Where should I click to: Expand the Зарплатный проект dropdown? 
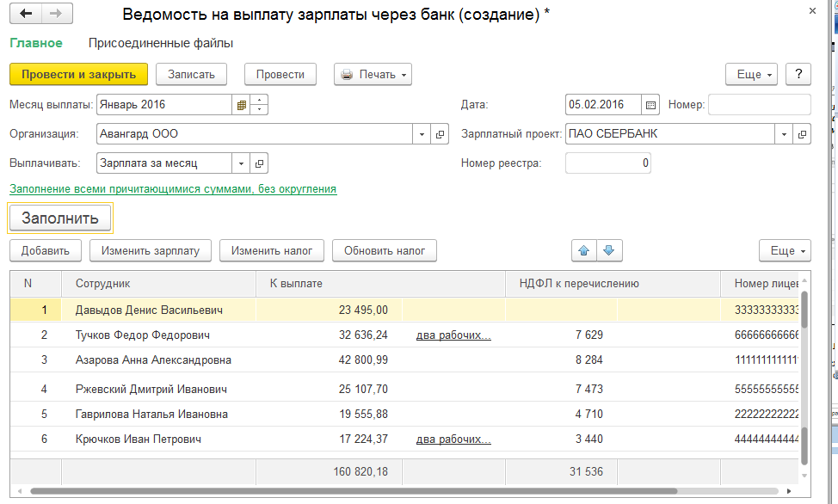click(784, 134)
